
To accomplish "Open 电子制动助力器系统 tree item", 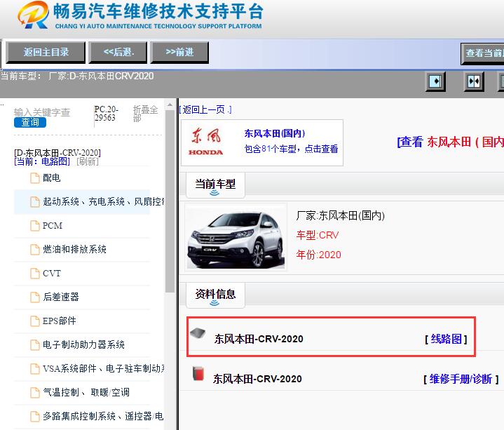I will (83, 345).
